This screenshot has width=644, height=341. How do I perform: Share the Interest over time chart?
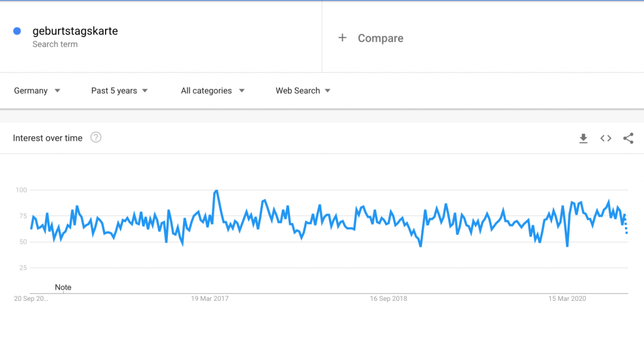coord(628,138)
